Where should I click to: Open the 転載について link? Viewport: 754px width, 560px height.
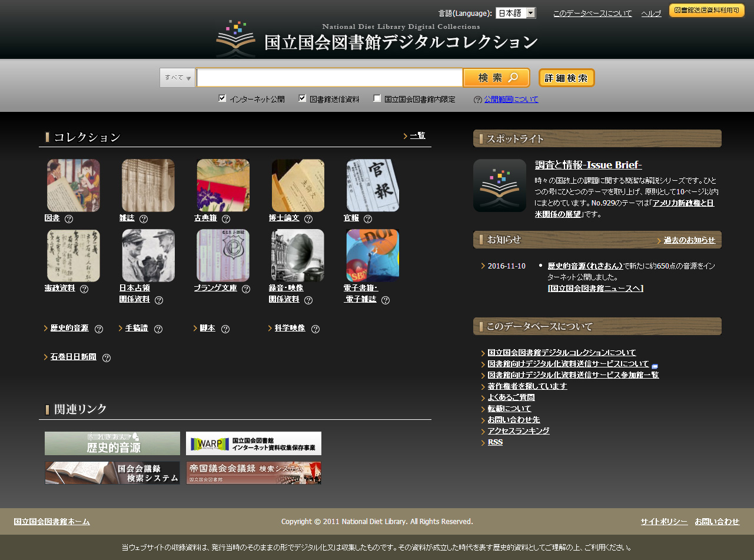[x=510, y=409]
